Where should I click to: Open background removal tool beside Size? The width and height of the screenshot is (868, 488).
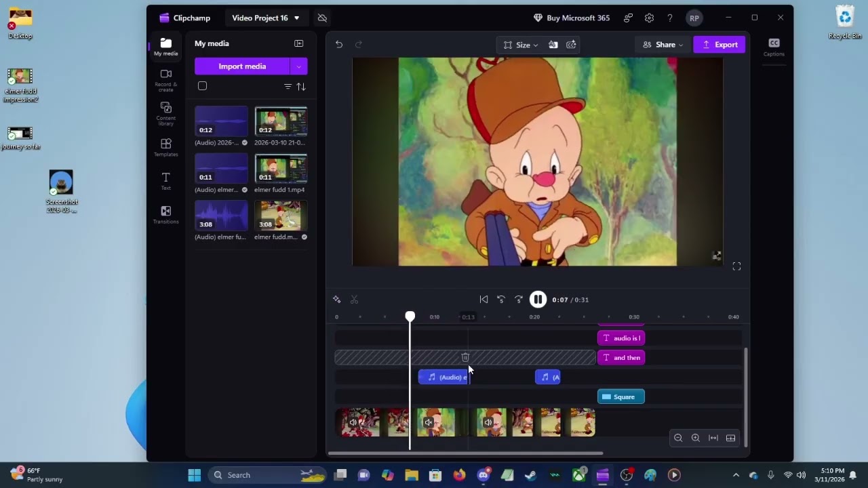[x=553, y=45]
